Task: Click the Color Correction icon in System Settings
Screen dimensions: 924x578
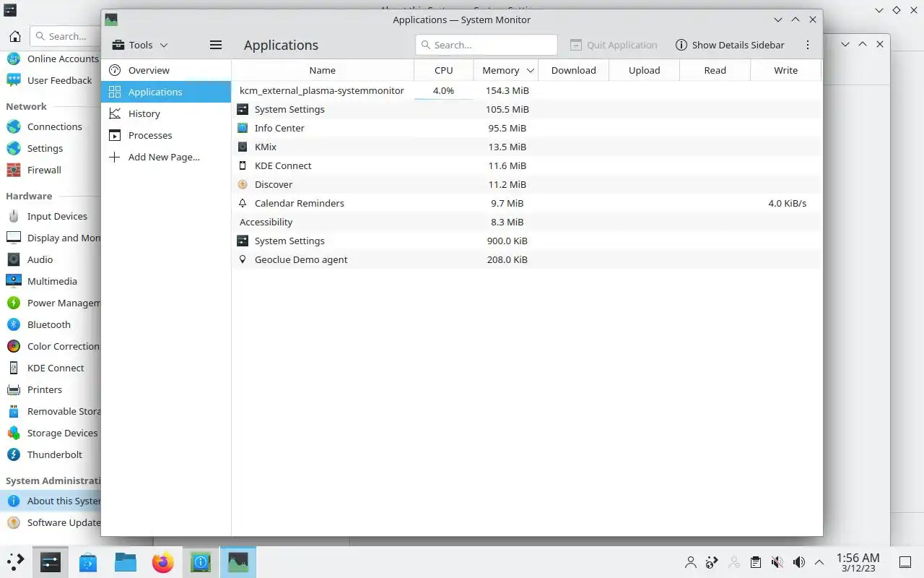Action: tap(13, 346)
